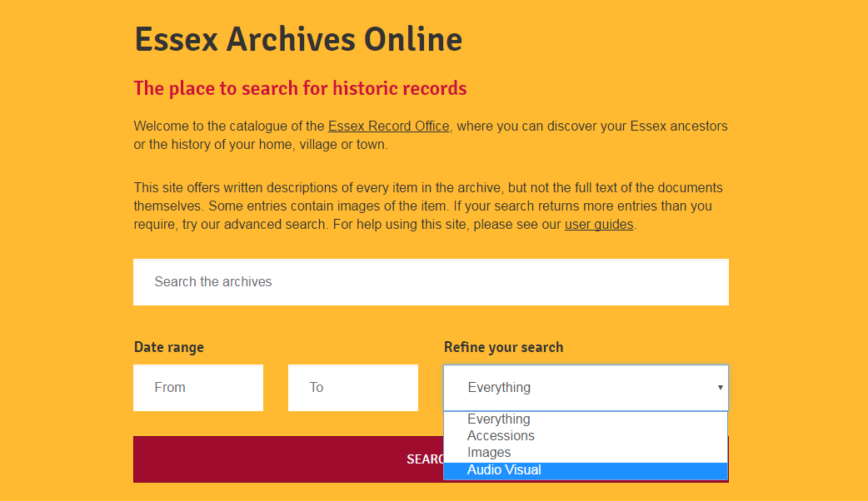Click the red historic records tagline
This screenshot has width=868, height=501.
coord(300,88)
